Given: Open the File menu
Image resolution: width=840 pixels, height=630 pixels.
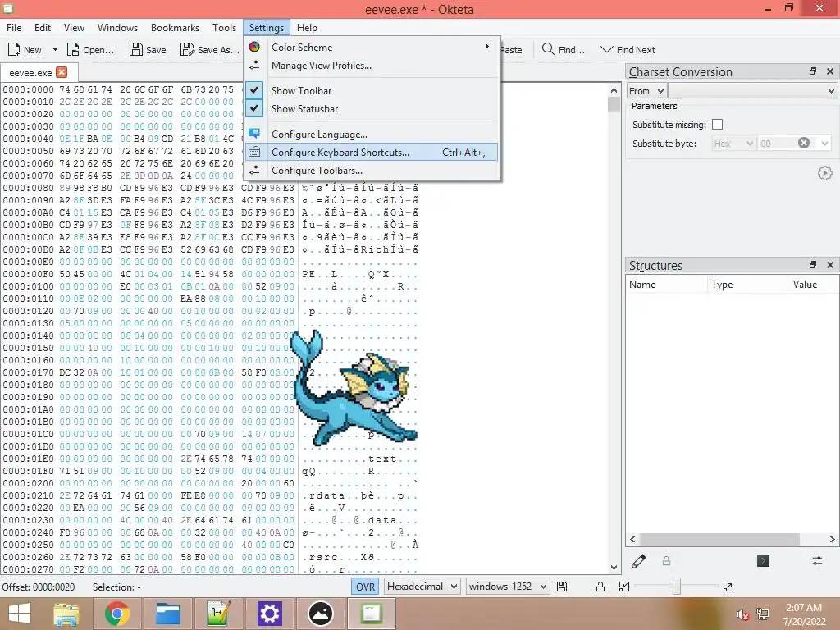Looking at the screenshot, I should click(14, 27).
